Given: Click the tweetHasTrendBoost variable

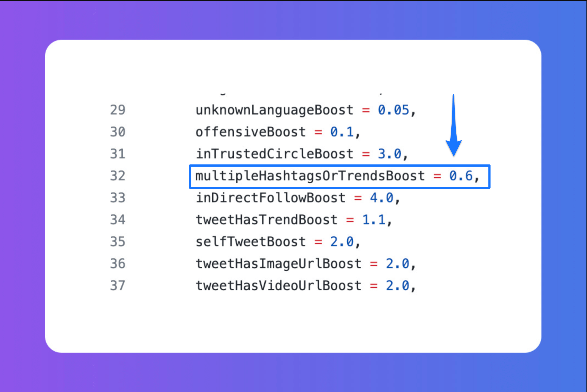Looking at the screenshot, I should point(266,220).
